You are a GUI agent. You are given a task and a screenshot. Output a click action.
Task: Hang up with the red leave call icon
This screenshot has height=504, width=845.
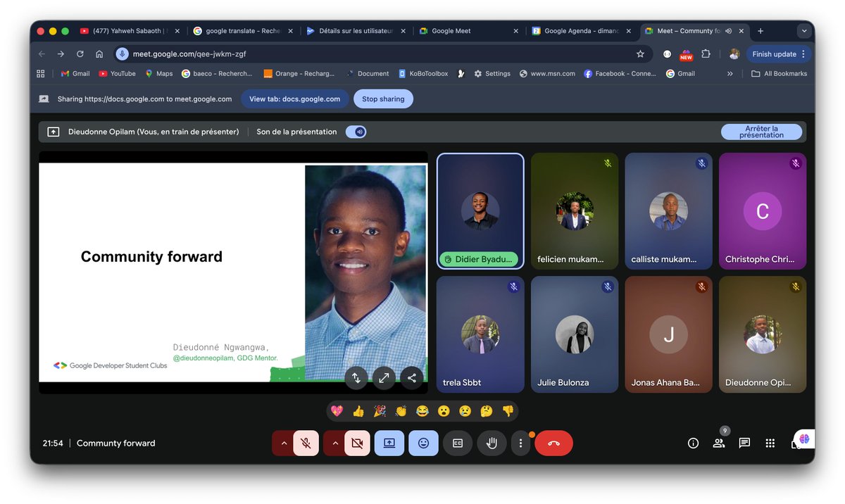tap(553, 443)
